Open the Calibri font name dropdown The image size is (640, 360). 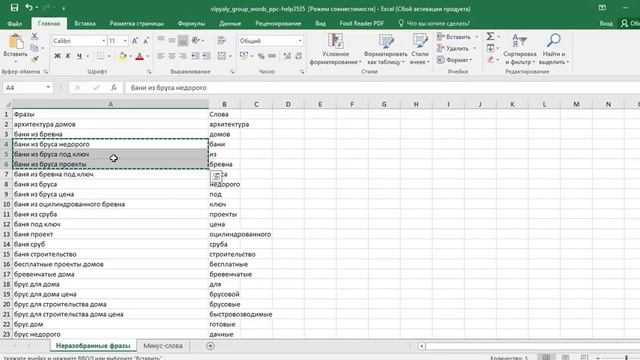click(x=103, y=41)
